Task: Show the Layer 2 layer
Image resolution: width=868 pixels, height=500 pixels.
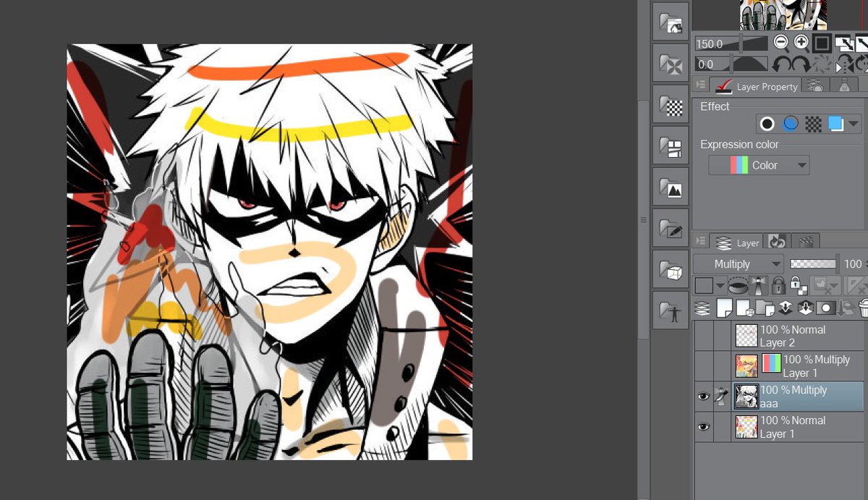Action: 703,336
